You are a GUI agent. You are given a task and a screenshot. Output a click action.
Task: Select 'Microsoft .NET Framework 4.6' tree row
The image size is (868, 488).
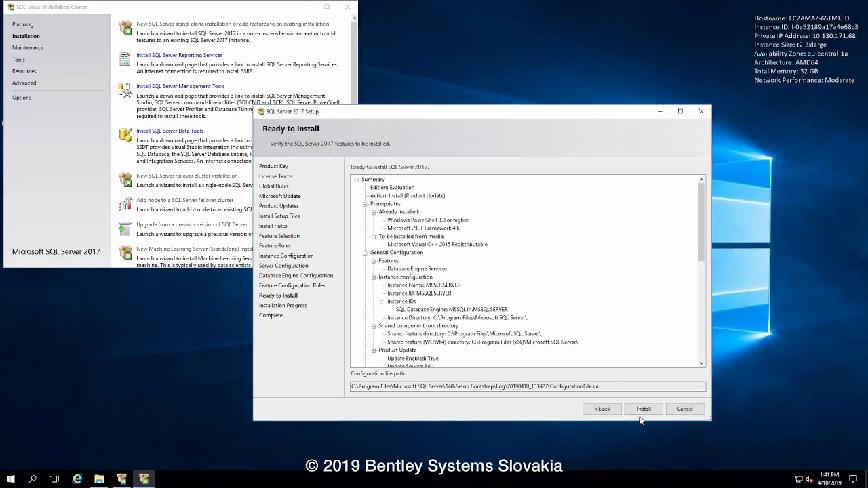pyautogui.click(x=423, y=228)
